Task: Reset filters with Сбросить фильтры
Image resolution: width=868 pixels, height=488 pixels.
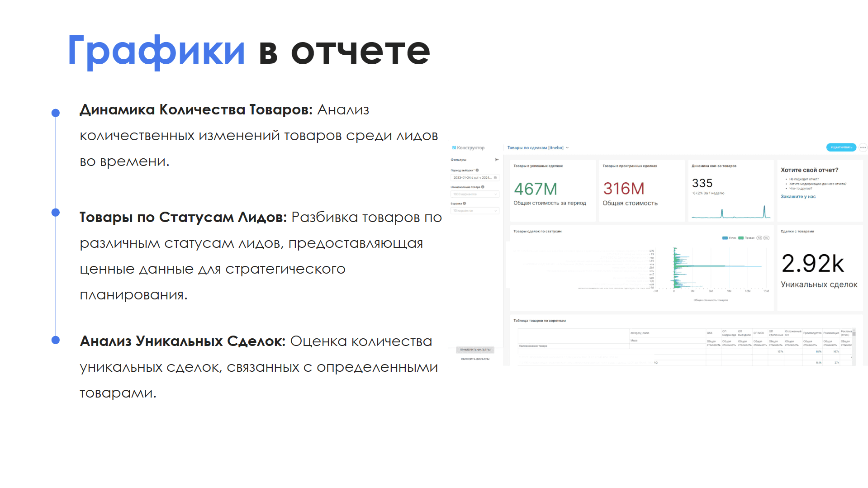Action: point(475,359)
